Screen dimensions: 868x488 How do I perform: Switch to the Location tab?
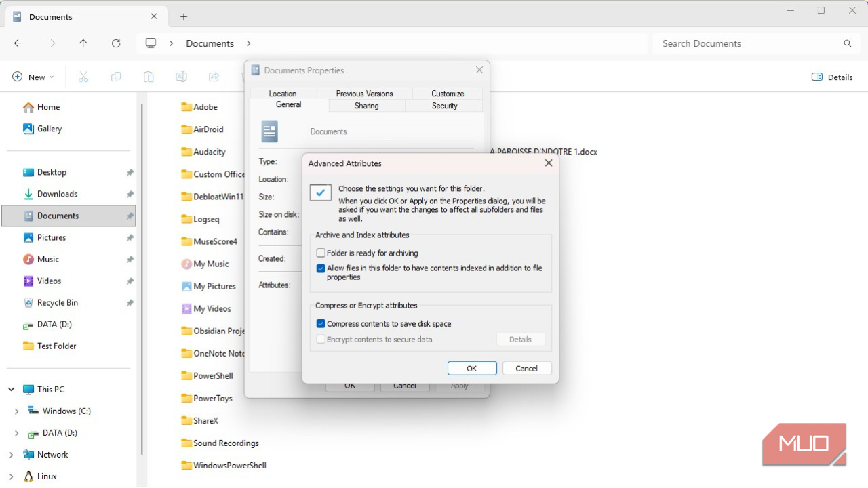tap(283, 94)
